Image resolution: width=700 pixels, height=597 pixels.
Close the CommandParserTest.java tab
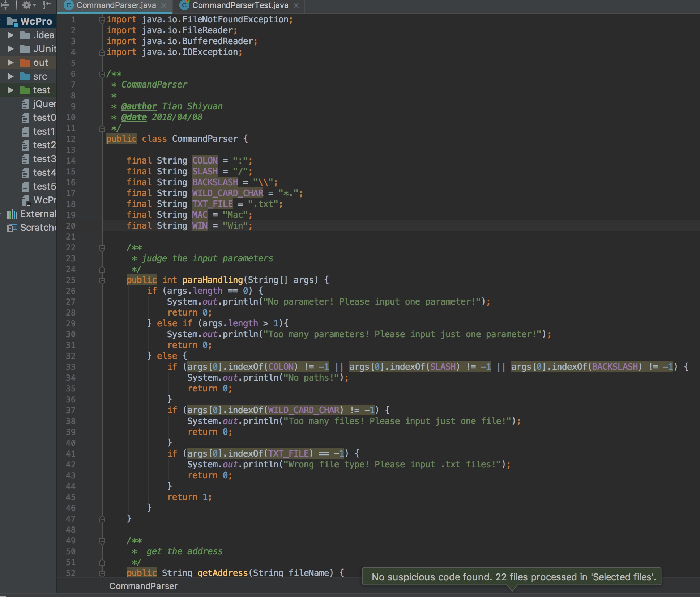[x=296, y=5]
